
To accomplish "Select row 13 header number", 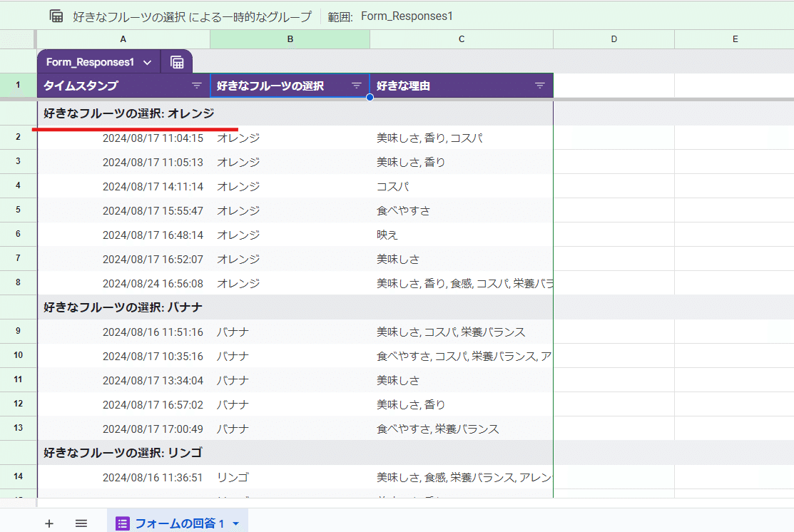I will 19,428.
